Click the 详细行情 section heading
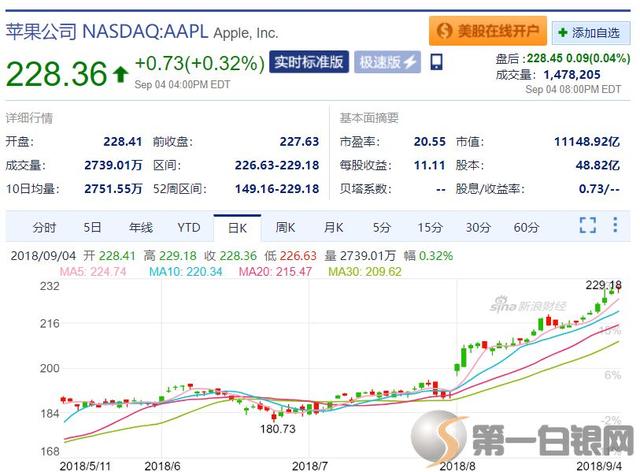 click(x=29, y=118)
